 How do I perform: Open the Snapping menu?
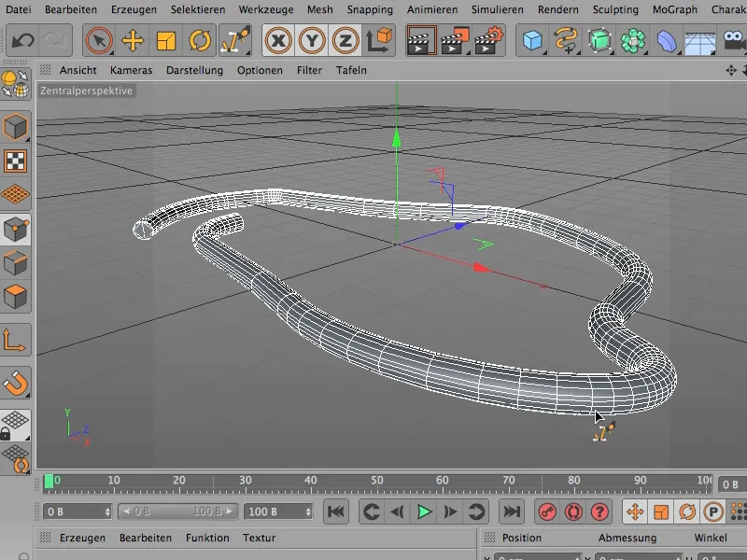point(370,9)
